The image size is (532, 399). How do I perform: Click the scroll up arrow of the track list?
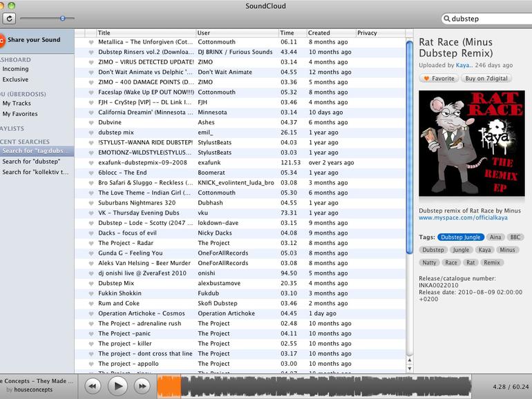coord(410,360)
